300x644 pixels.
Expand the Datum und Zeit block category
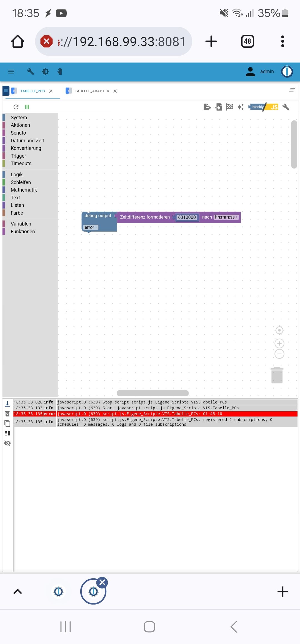[x=27, y=141]
